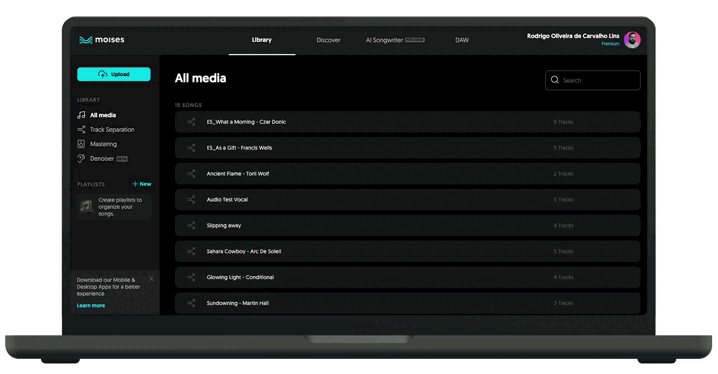Focus the Search input field
This screenshot has width=718, height=374.
pos(593,80)
